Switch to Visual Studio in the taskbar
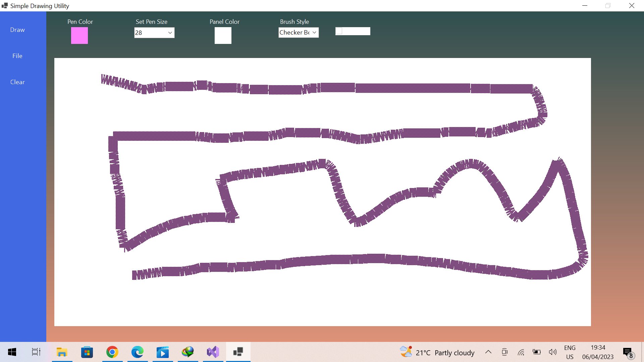The width and height of the screenshot is (644, 362). point(213,352)
